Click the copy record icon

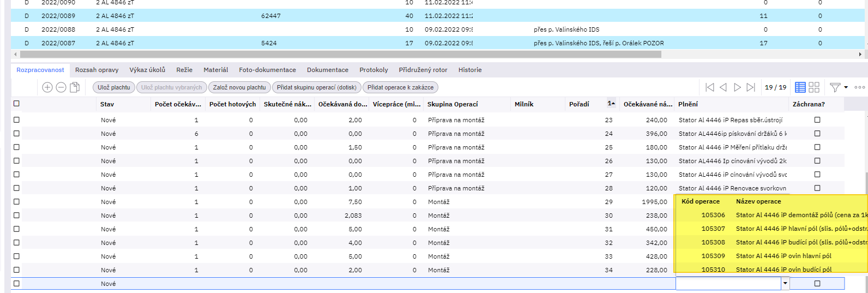pos(75,87)
